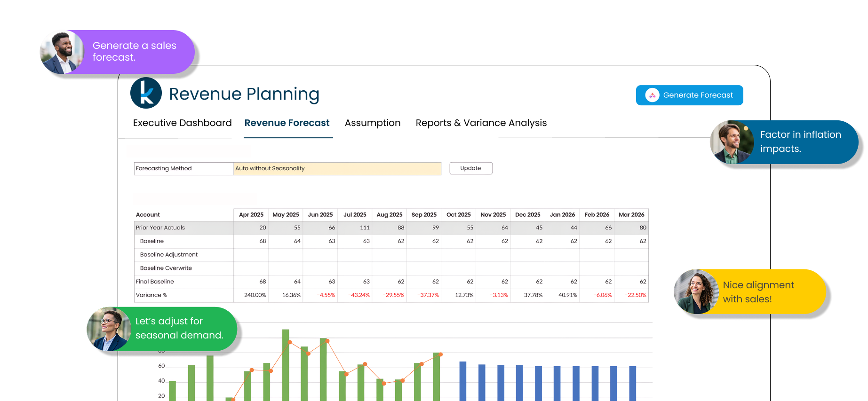Select the Baseline Overwrite cell for Jul 2025
Screen dimensions: 868x401
pyautogui.click(x=355, y=268)
